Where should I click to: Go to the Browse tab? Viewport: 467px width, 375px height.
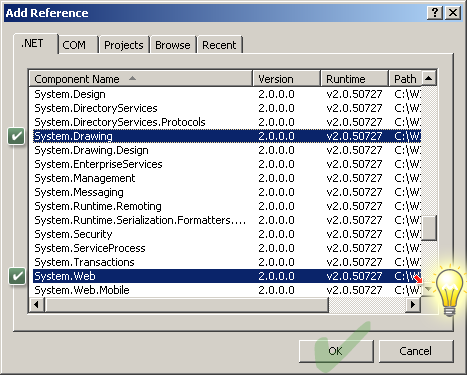click(173, 45)
